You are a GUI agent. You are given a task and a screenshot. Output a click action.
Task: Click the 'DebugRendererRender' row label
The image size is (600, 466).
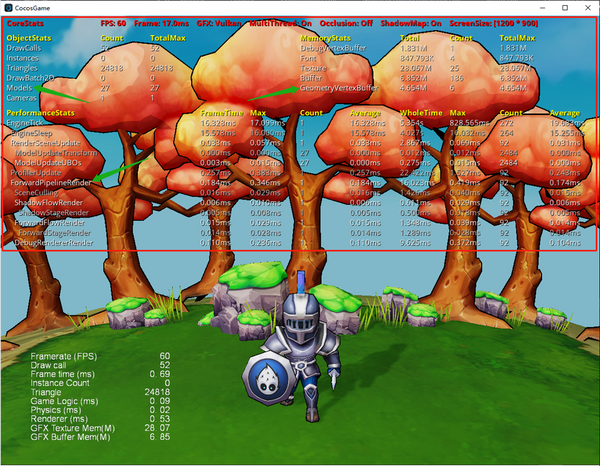click(54, 243)
